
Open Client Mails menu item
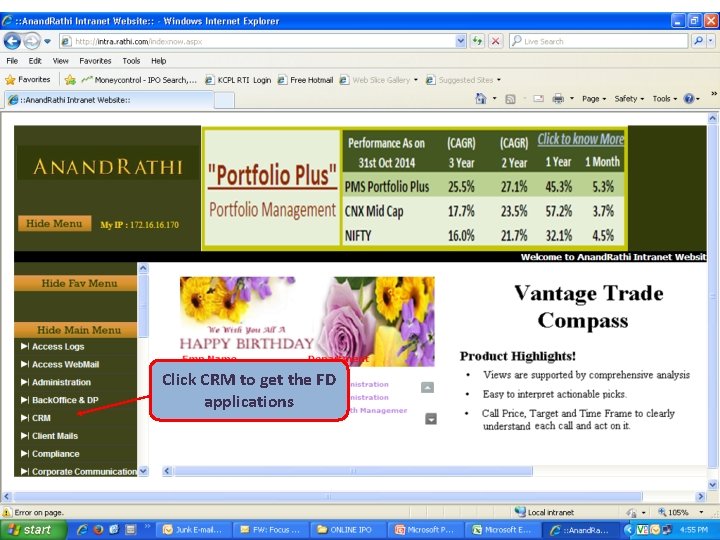point(49,436)
